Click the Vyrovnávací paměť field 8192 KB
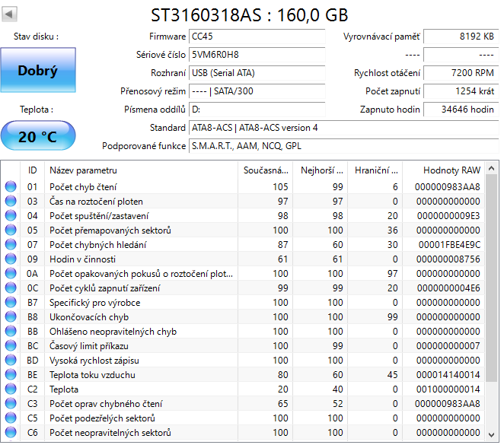 (461, 37)
